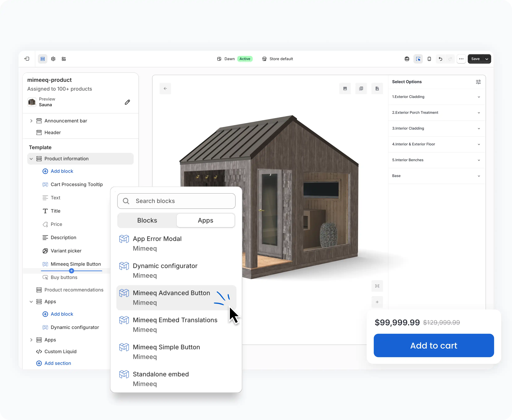Click the face icon beside the inspector

(407, 59)
